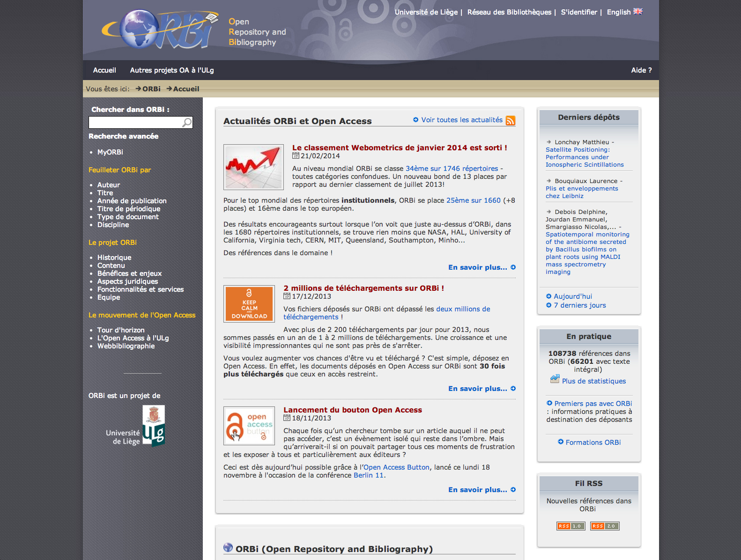741x560 pixels.
Task: Browse by Type de document
Action: [x=128, y=217]
